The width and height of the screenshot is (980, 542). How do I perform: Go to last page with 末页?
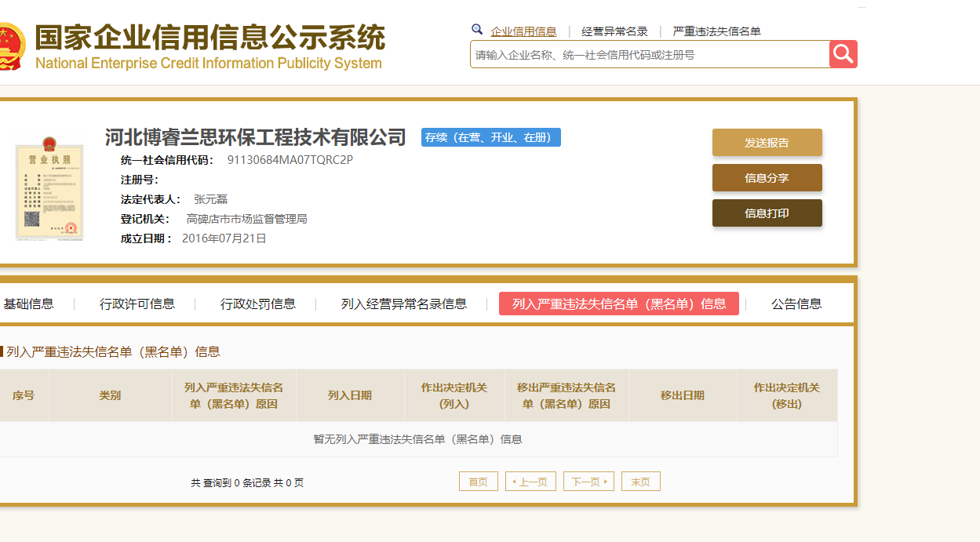[641, 482]
